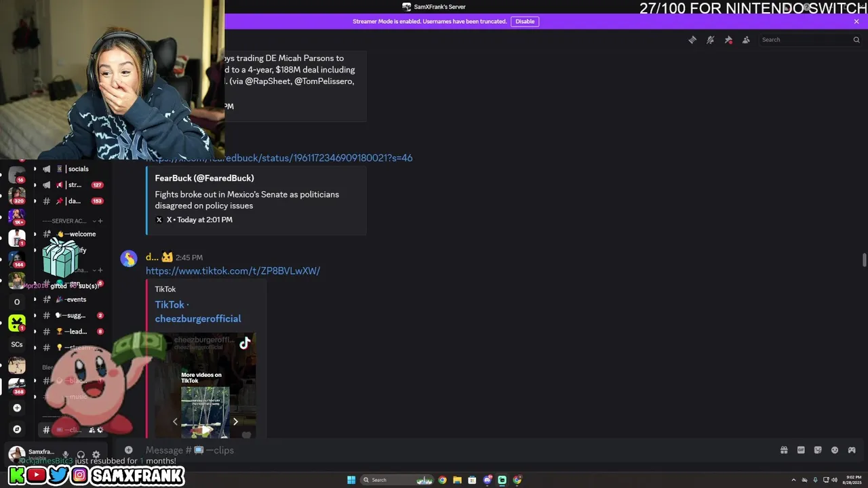Open pinned messages icon
Viewport: 868px width, 488px height.
click(728, 40)
